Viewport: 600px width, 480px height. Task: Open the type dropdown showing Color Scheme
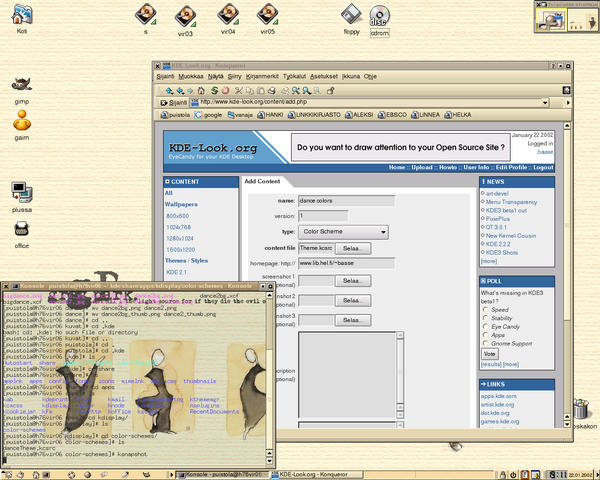[343, 232]
